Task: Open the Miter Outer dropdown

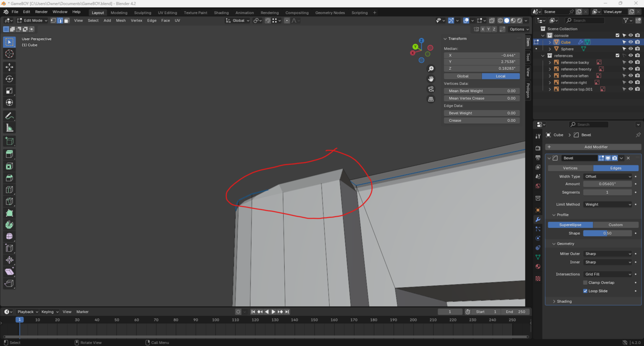Action: point(607,254)
